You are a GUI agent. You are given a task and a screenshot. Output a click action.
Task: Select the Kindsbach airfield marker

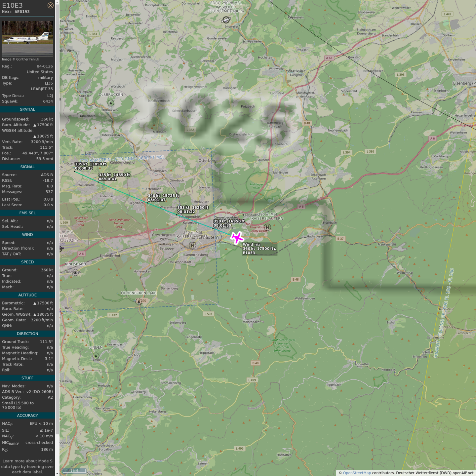75,273
